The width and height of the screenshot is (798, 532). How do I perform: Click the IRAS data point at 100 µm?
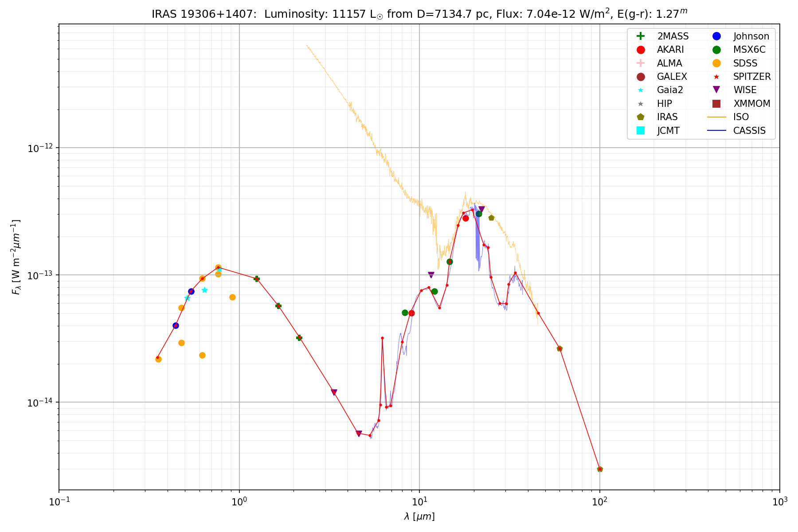click(x=600, y=469)
